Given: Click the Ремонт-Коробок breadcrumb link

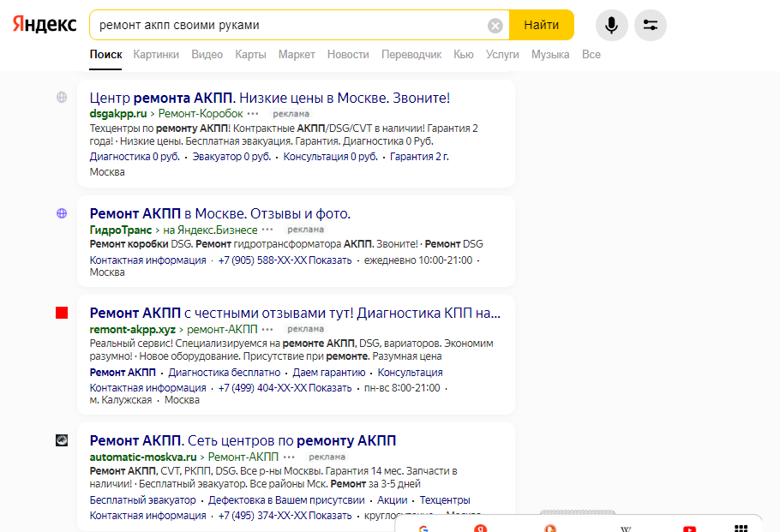Looking at the screenshot, I should click(x=201, y=114).
